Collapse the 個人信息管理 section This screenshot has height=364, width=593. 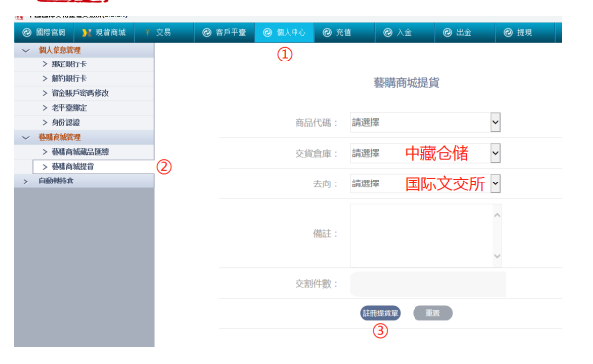coord(26,50)
